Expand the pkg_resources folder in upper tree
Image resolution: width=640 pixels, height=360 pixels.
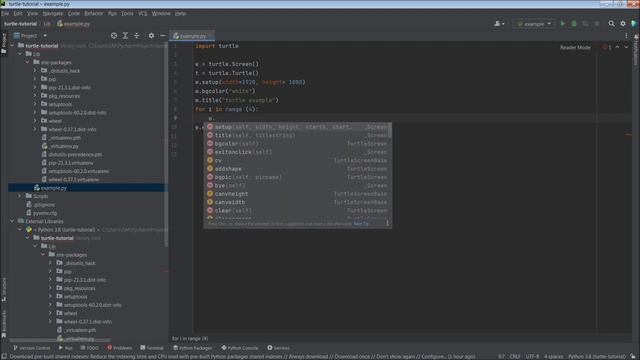(x=35, y=96)
